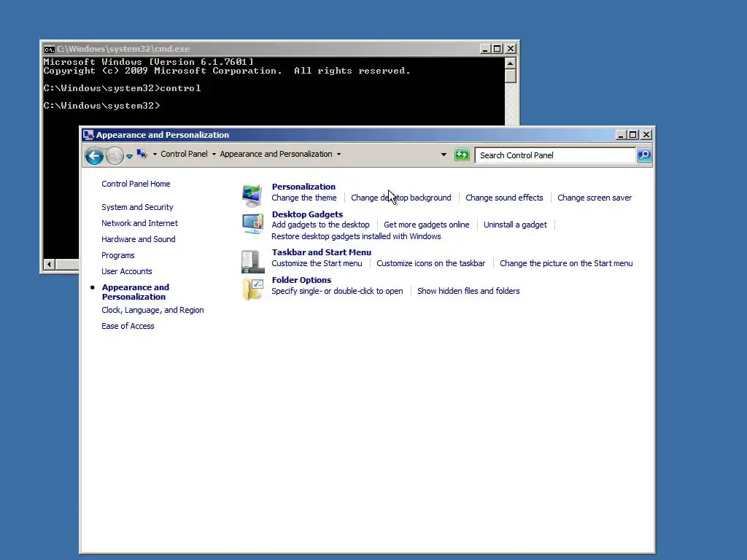Click Add gadgets to the desktop
The width and height of the screenshot is (747, 560).
coord(321,225)
